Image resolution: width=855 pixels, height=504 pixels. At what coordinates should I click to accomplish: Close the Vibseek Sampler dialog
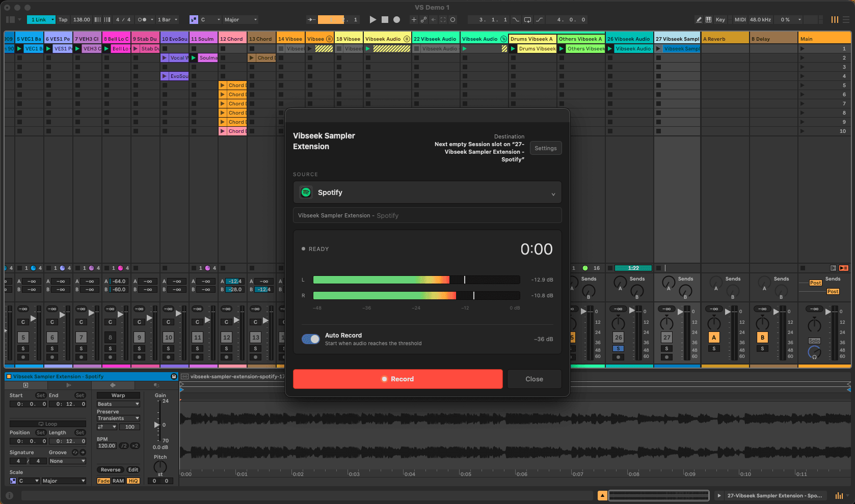534,379
